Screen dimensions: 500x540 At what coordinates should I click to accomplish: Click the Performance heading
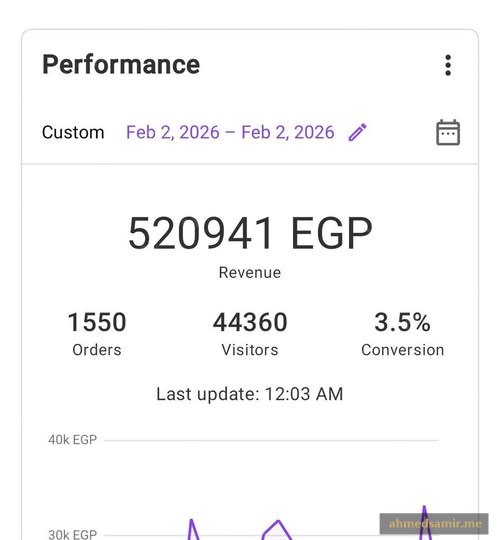121,65
